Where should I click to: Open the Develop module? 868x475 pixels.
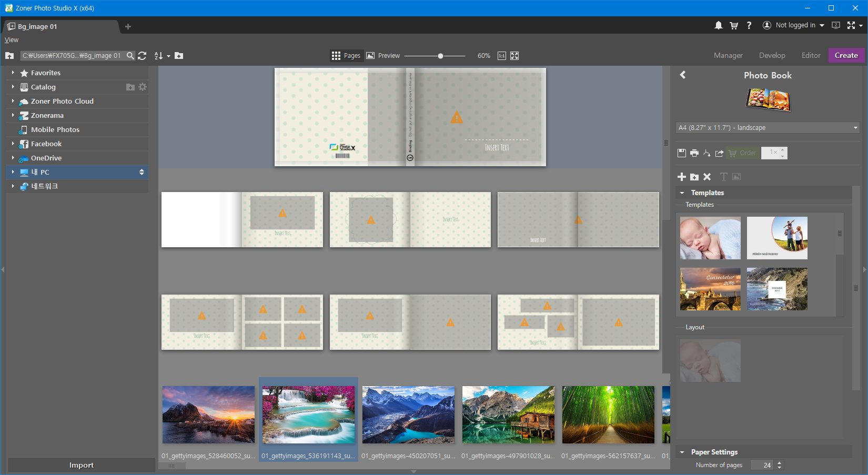tap(772, 55)
